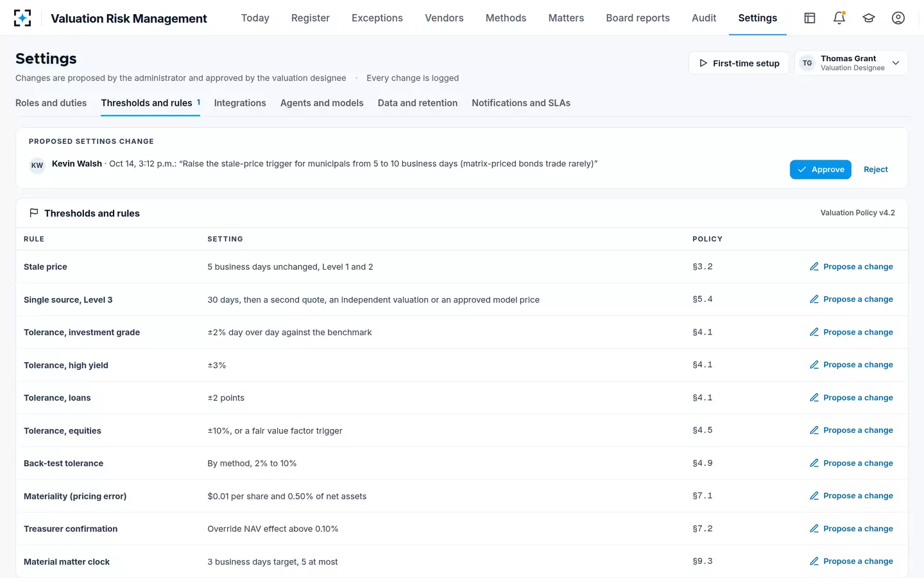Open Notifications and SLAs tab

[521, 103]
